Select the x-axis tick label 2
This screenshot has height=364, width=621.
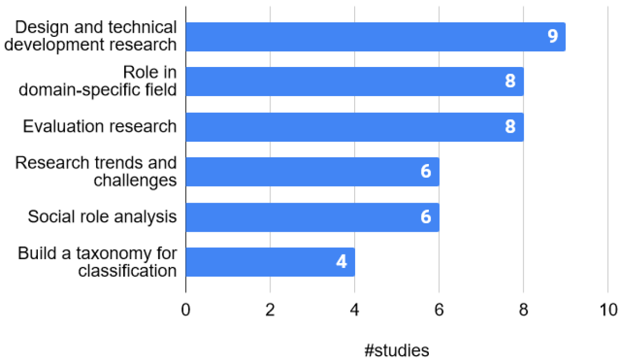pyautogui.click(x=270, y=309)
